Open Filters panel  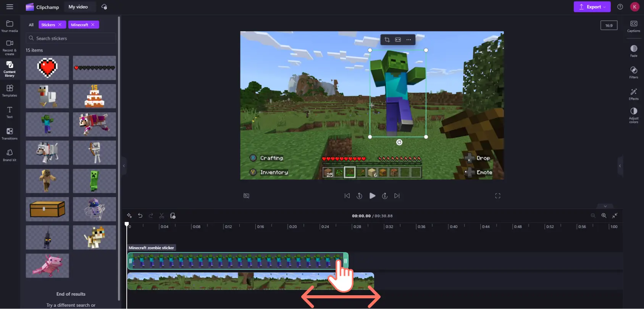pyautogui.click(x=633, y=73)
